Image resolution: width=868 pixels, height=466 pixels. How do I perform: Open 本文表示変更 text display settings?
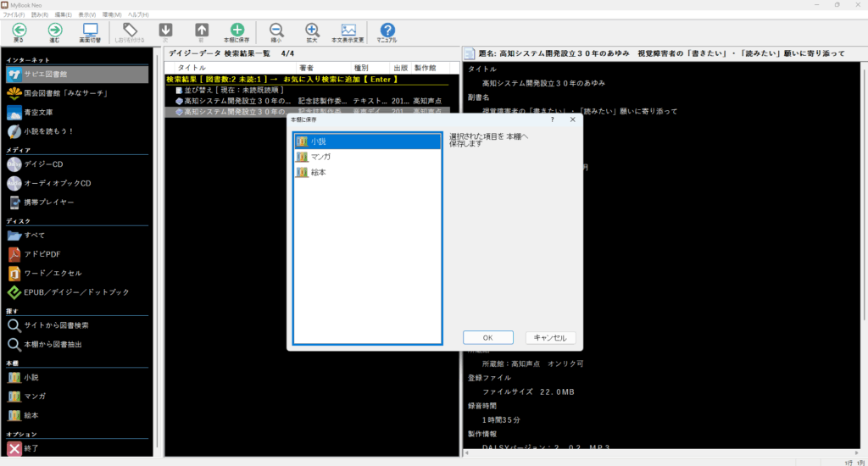coord(348,32)
